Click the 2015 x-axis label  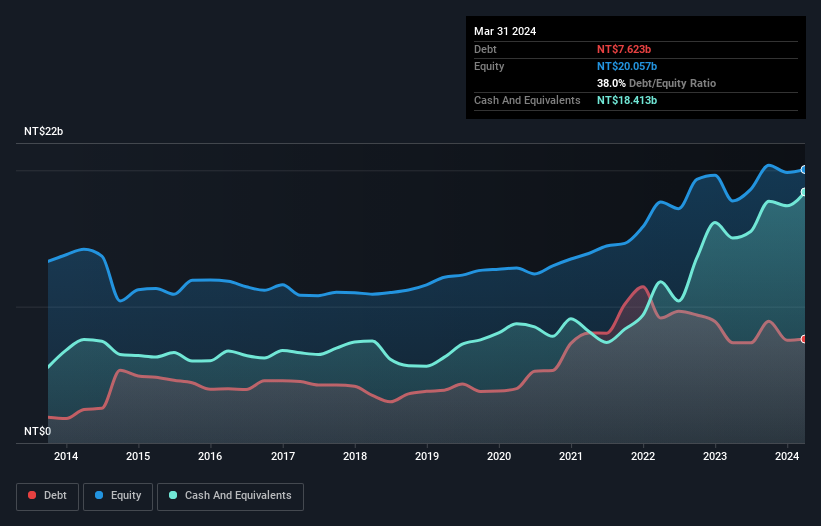[138, 456]
